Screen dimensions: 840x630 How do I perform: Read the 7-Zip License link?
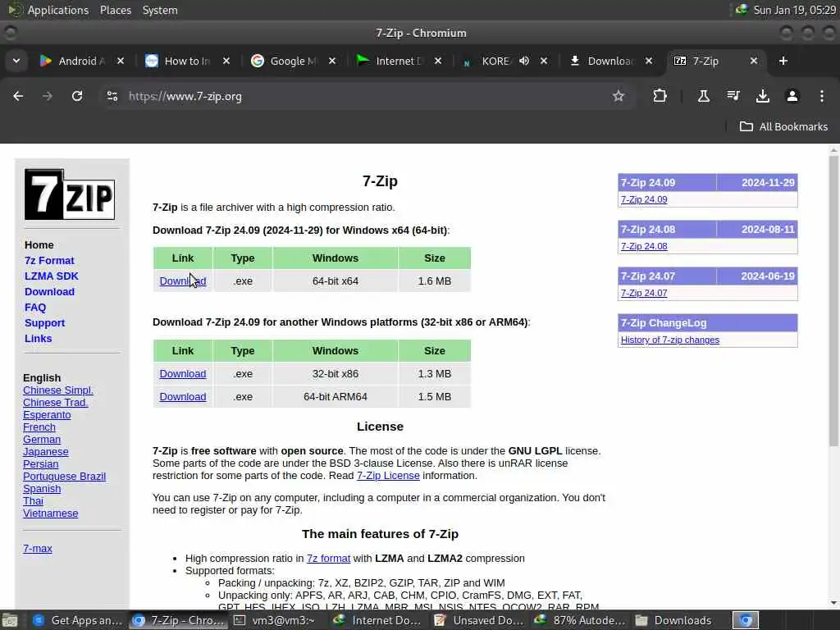[x=388, y=476]
